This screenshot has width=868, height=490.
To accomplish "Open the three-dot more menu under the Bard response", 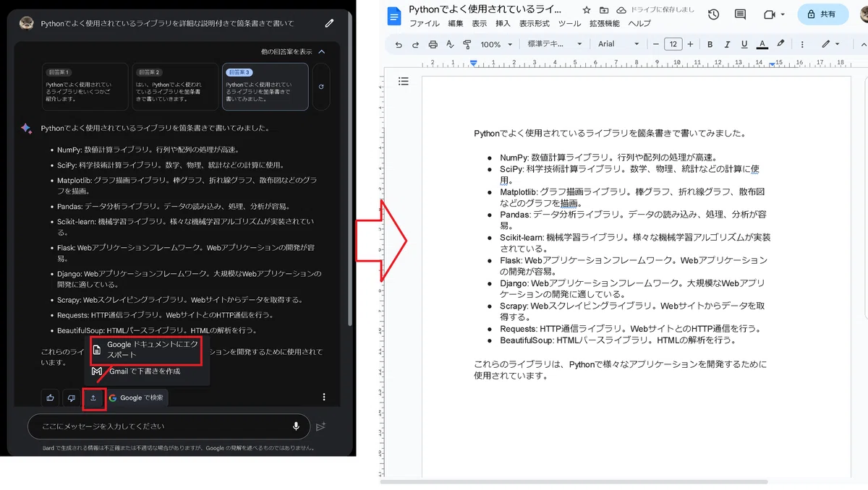I will (x=324, y=397).
